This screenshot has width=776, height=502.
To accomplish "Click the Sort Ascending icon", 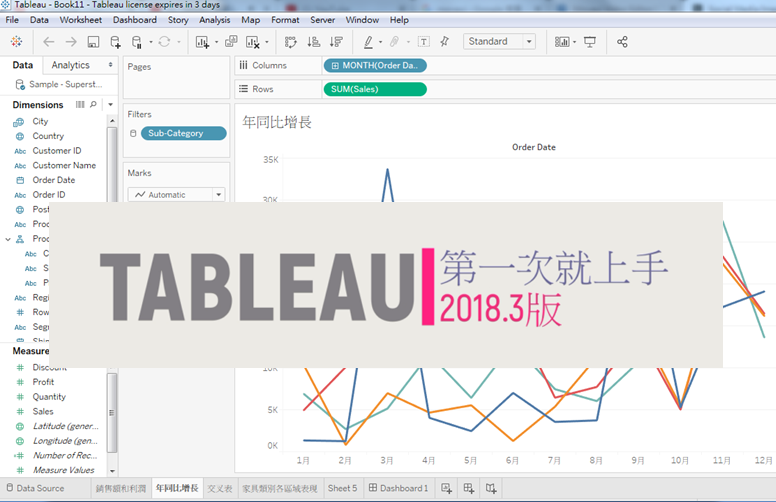I will (313, 42).
